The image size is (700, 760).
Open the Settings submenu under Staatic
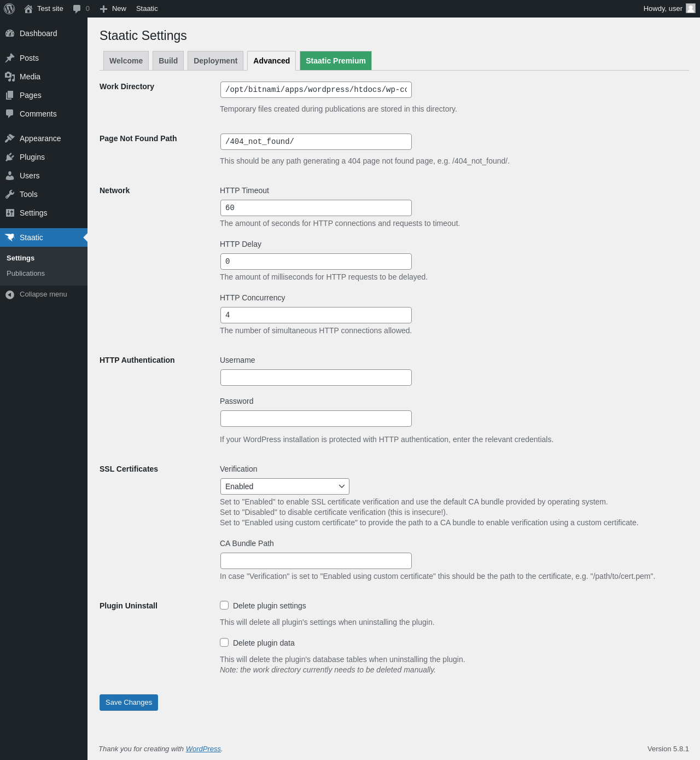(20, 258)
